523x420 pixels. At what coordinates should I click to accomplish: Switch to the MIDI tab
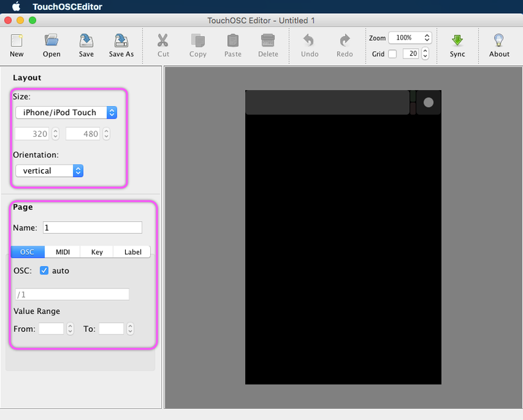[63, 252]
